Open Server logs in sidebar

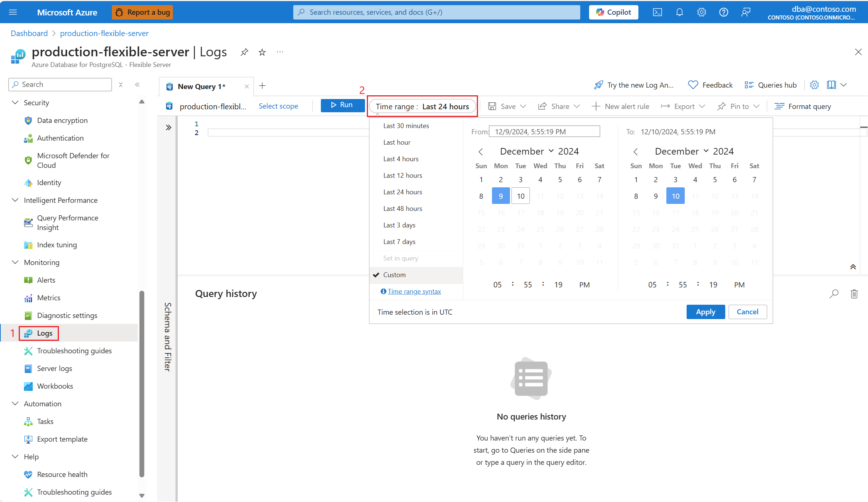pos(54,368)
